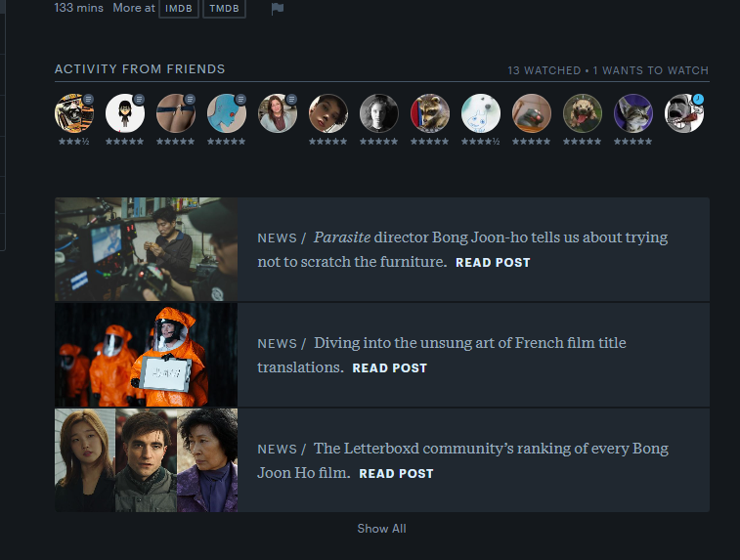The height and width of the screenshot is (560, 740).
Task: Click the 1 Wants to Watch link
Action: pos(651,70)
